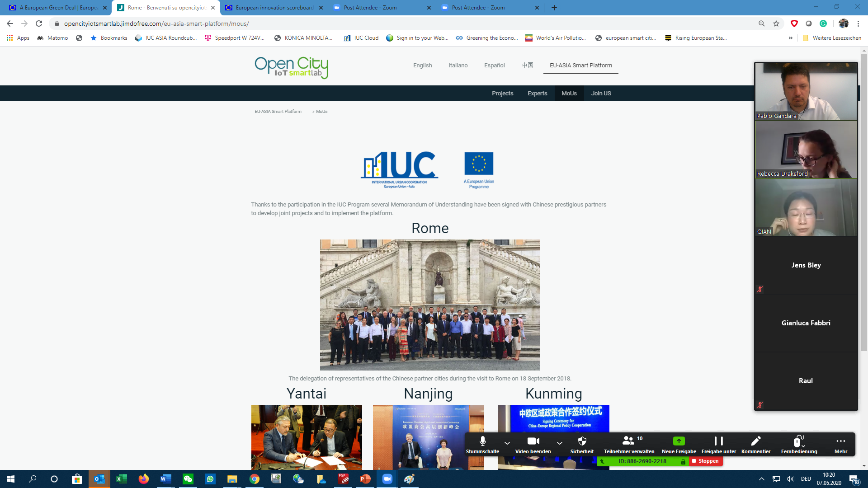
Task: Show hidden system tray icons chevron
Action: pos(761,479)
